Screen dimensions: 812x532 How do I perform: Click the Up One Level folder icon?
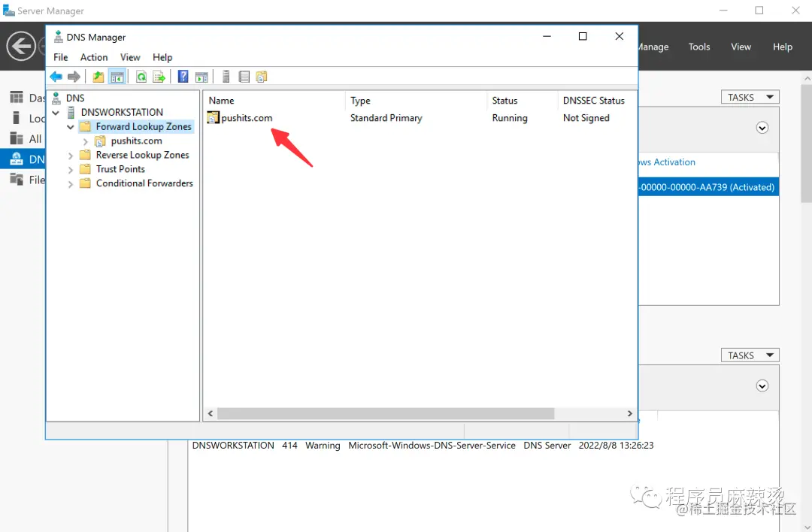98,77
